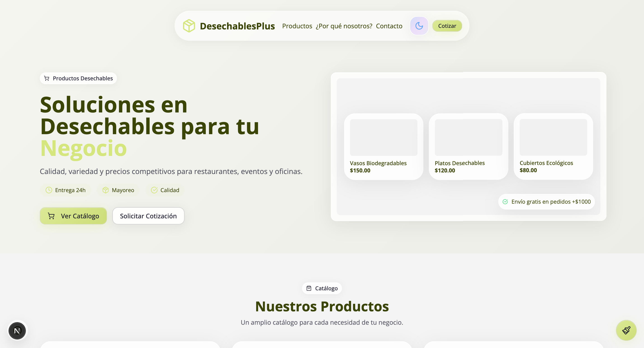Click the Catálogo badge label
This screenshot has height=348, width=644.
[326, 288]
